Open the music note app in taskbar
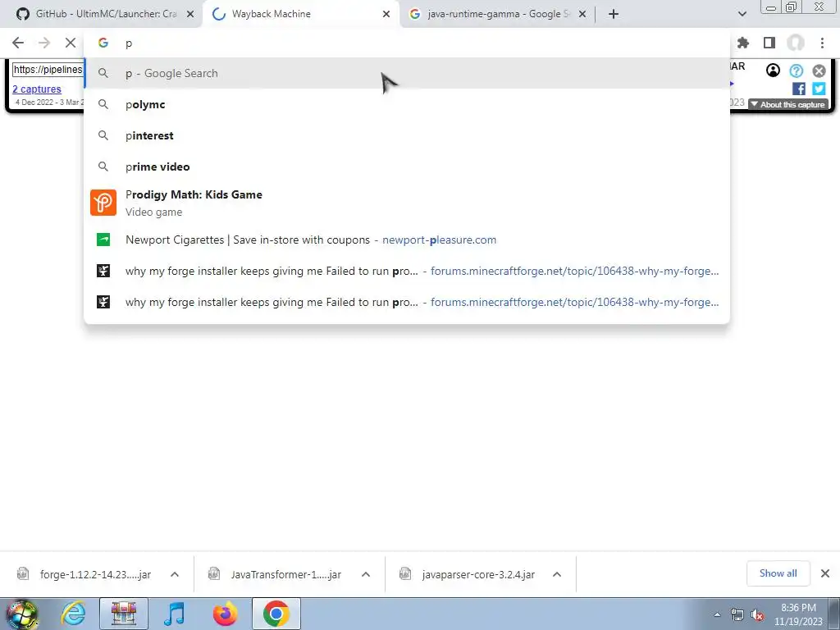Screen dimensions: 840x630 click(x=175, y=614)
